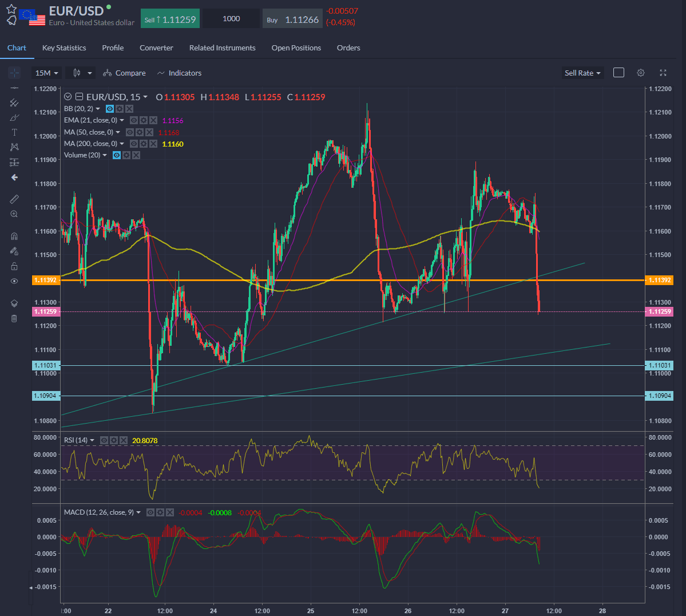Open settings for the RSI indicator

114,440
